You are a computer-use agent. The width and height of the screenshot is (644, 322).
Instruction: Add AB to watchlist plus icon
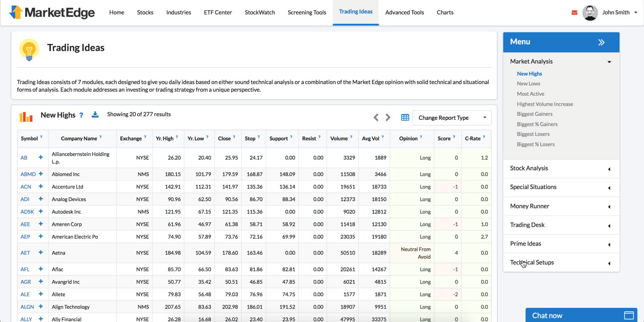click(41, 157)
